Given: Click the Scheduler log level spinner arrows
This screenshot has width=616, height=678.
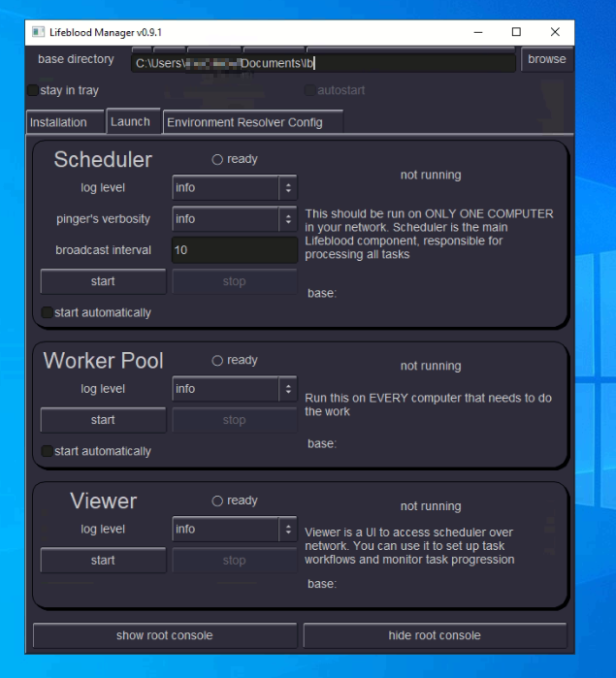Looking at the screenshot, I should point(288,187).
